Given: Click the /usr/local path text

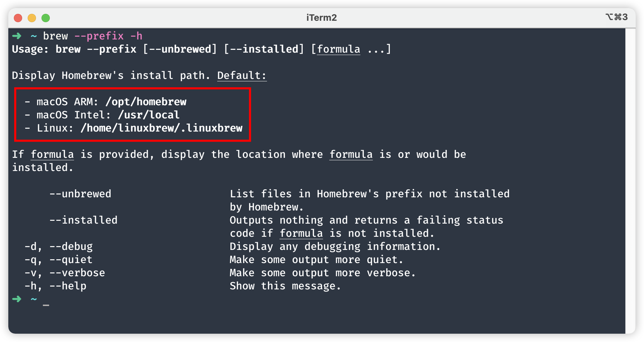Looking at the screenshot, I should click(x=149, y=115).
